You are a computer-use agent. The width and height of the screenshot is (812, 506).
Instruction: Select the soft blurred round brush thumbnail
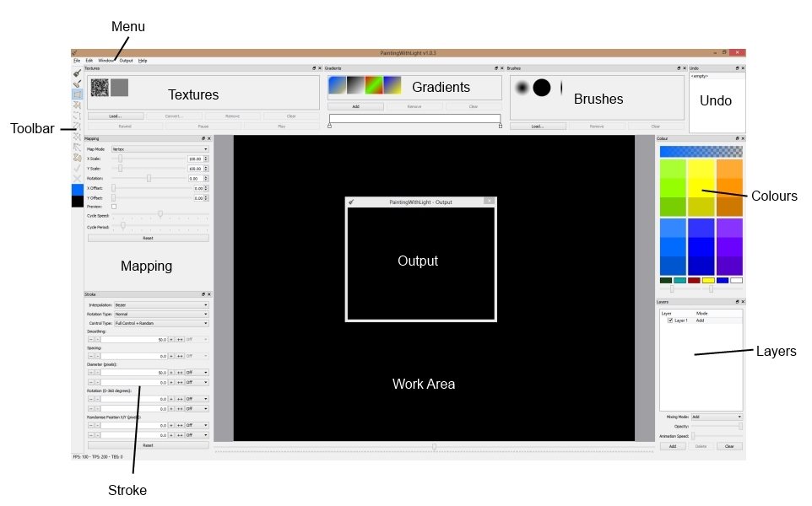pos(522,88)
